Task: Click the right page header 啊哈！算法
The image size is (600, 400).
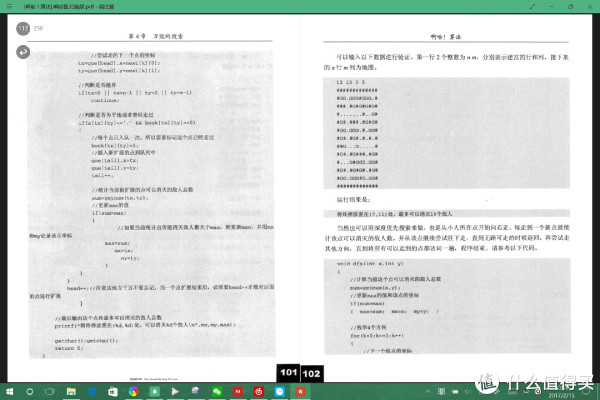Action: pyautogui.click(x=446, y=37)
